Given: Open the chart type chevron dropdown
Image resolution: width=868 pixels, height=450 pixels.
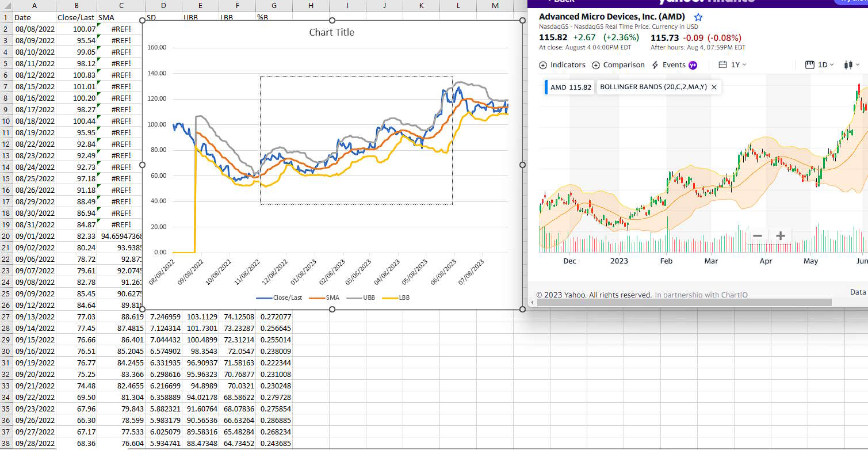Looking at the screenshot, I should (857, 65).
